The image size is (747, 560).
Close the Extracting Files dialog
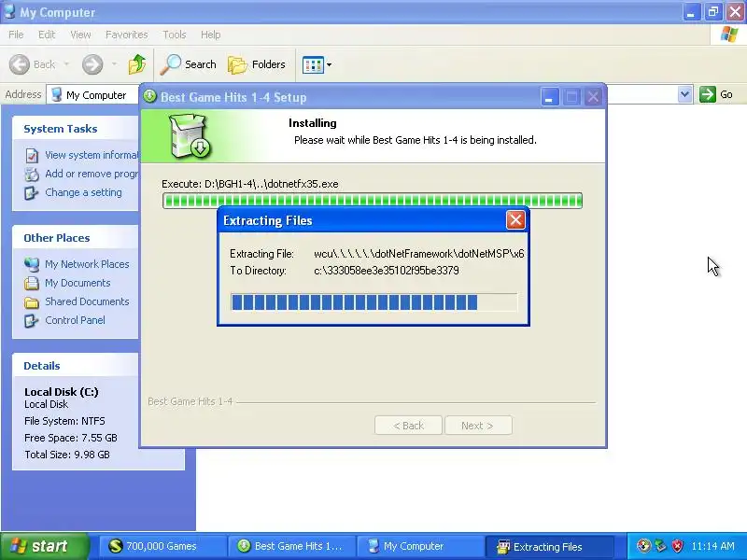click(515, 220)
